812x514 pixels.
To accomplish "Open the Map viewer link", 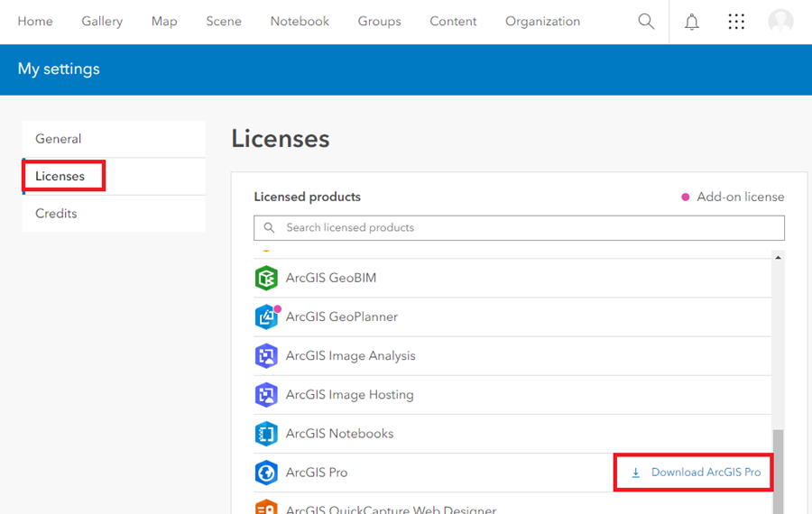I will [x=164, y=22].
